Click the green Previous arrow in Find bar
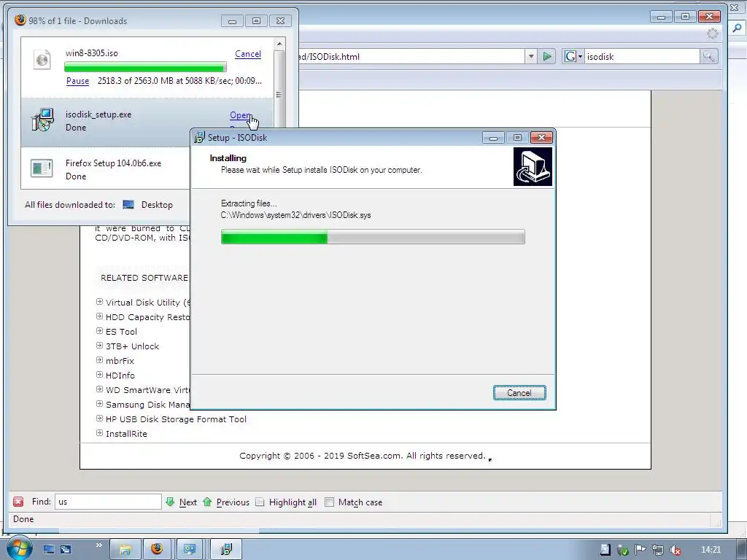The width and height of the screenshot is (747, 560). point(207,502)
